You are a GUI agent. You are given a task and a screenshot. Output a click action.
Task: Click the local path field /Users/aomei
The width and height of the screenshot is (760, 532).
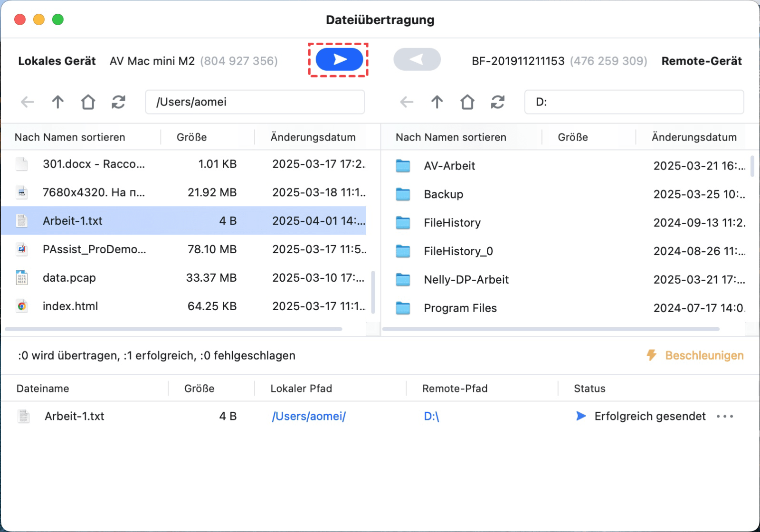(x=255, y=102)
